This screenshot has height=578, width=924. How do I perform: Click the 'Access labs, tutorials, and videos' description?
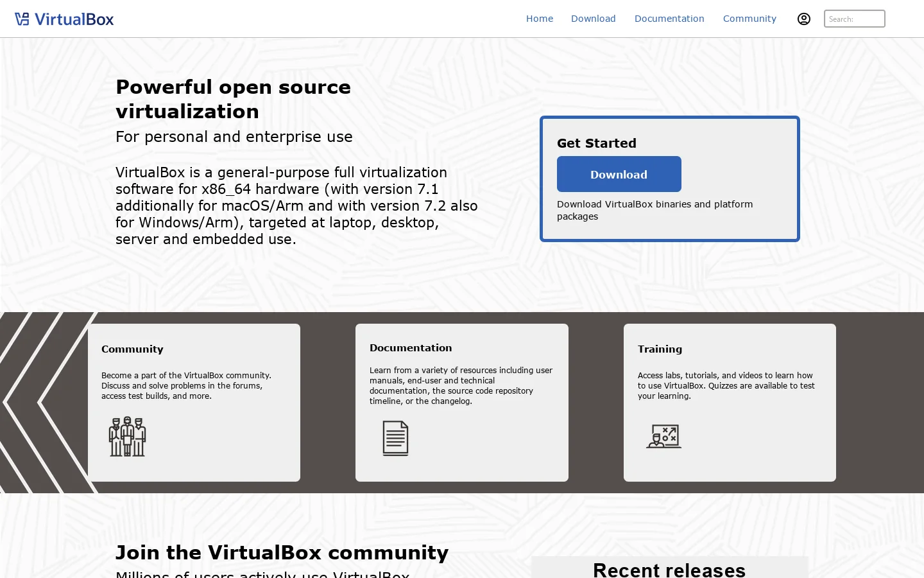pyautogui.click(x=726, y=385)
